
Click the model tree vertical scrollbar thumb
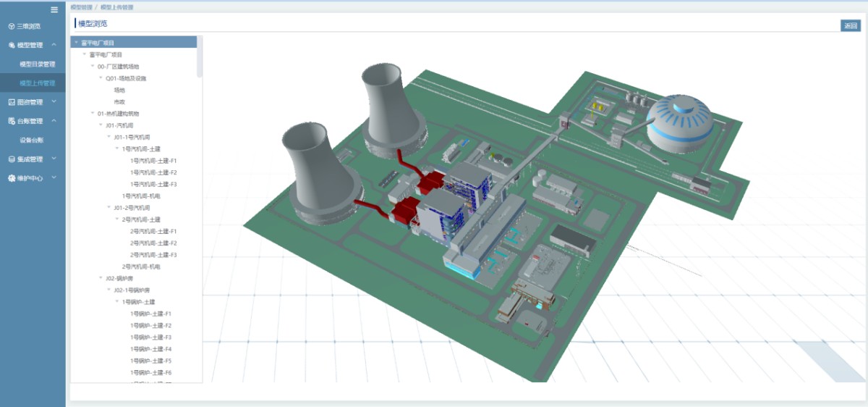[x=200, y=57]
